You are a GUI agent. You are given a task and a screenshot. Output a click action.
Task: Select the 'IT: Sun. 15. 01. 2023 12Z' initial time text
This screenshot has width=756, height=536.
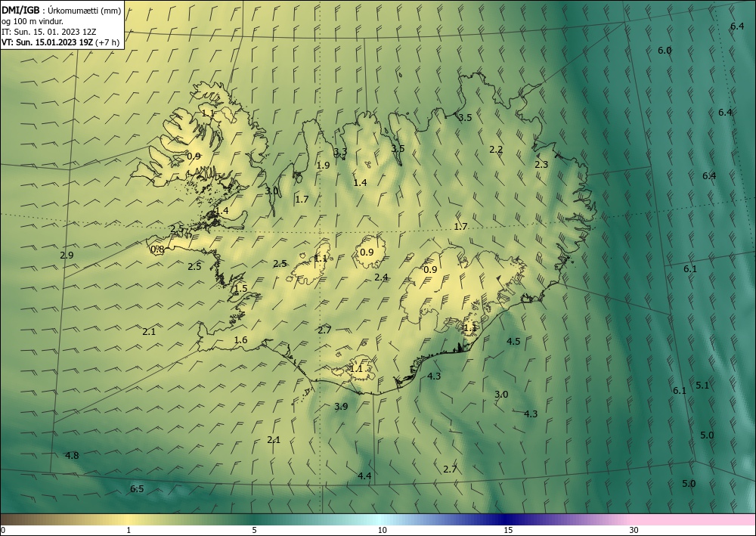[48, 32]
